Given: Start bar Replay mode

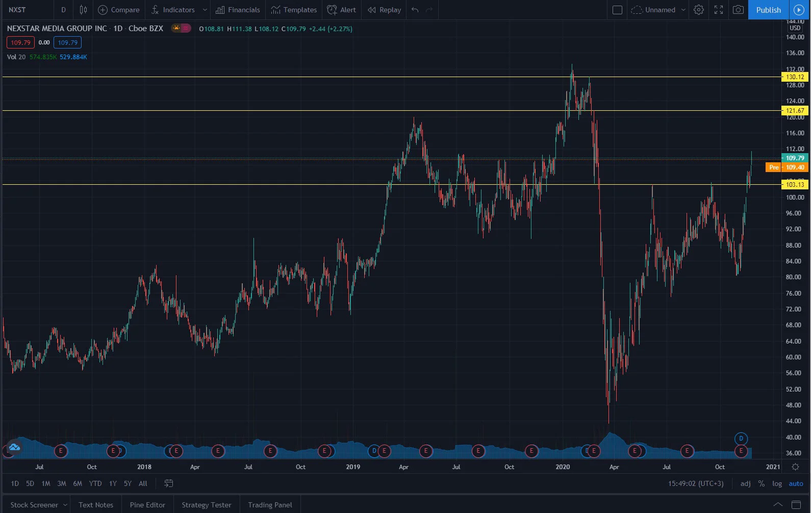Looking at the screenshot, I should tap(385, 10).
